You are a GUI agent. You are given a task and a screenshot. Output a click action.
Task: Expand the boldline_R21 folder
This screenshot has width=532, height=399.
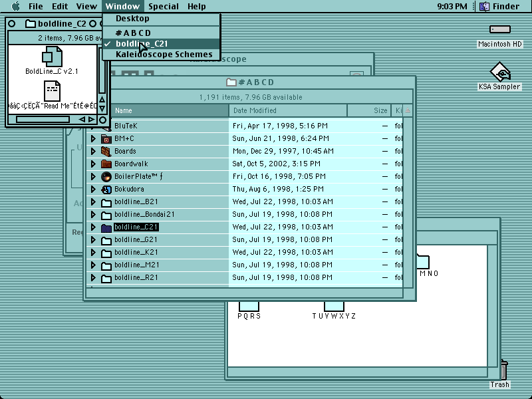tap(93, 278)
